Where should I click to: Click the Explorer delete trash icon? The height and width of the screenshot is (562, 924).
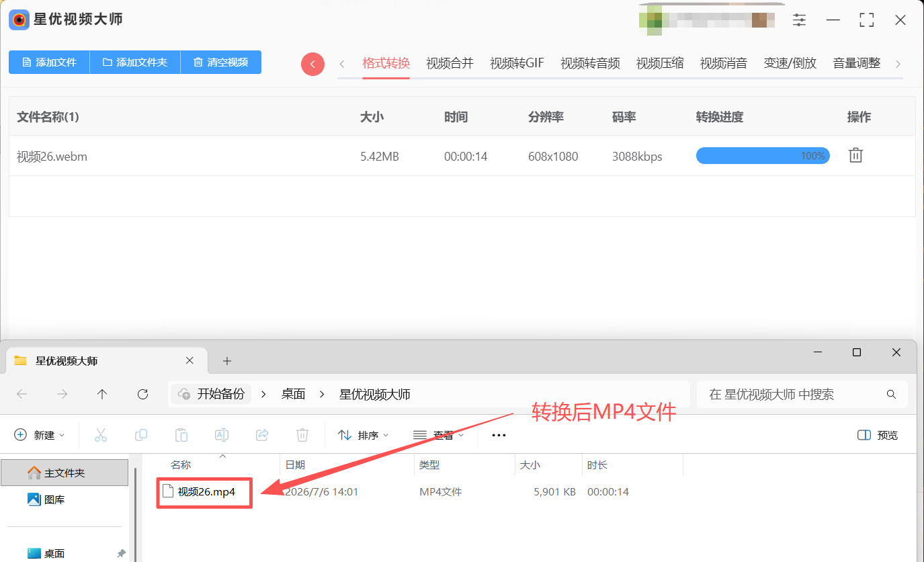(x=302, y=435)
